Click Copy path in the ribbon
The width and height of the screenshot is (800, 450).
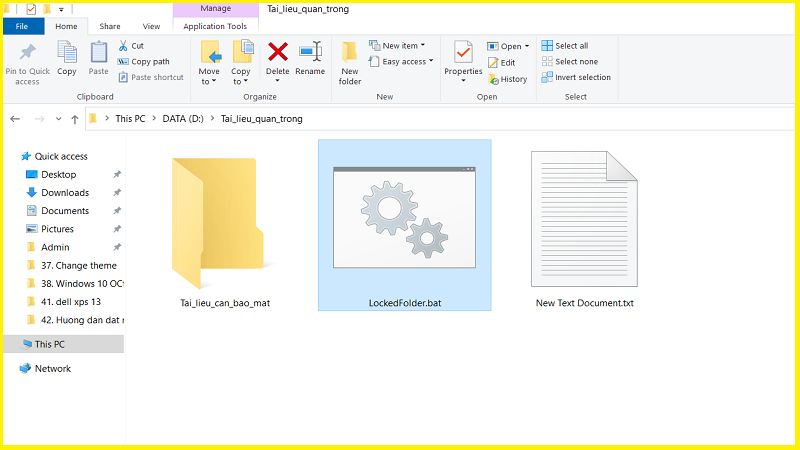pos(144,61)
